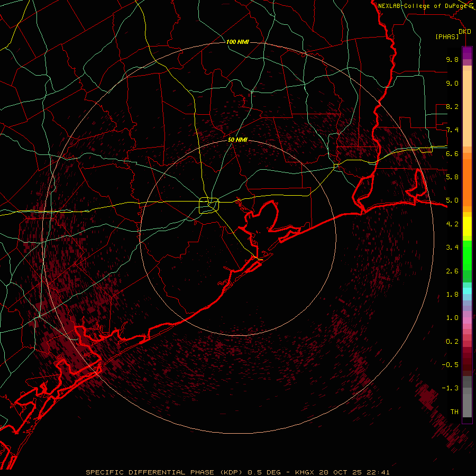Image resolution: width=476 pixels, height=476 pixels.
Task: Click the 5.0 scale value
Action: [x=452, y=200]
